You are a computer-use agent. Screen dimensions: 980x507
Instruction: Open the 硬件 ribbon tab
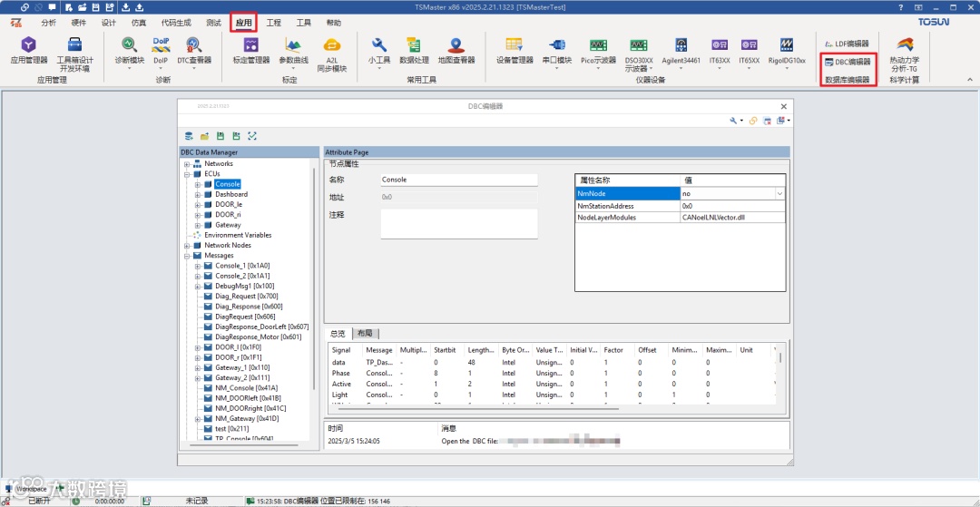tap(79, 23)
